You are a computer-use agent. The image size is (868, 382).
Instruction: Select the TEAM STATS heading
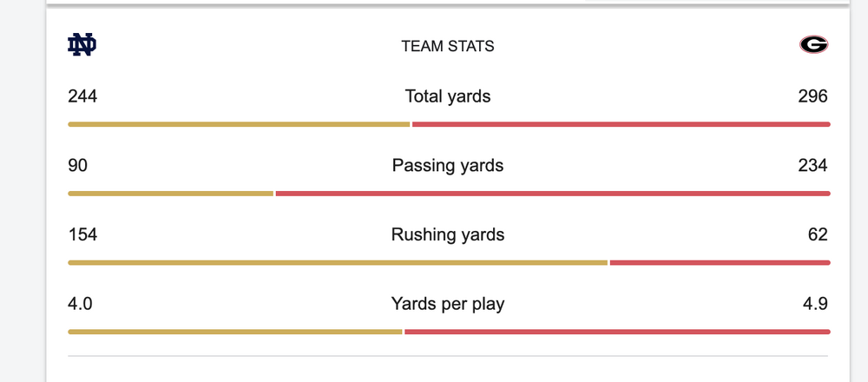click(x=448, y=46)
